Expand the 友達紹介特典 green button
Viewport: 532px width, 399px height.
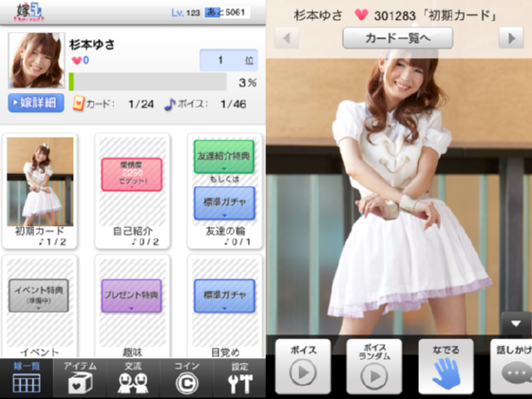(x=224, y=157)
